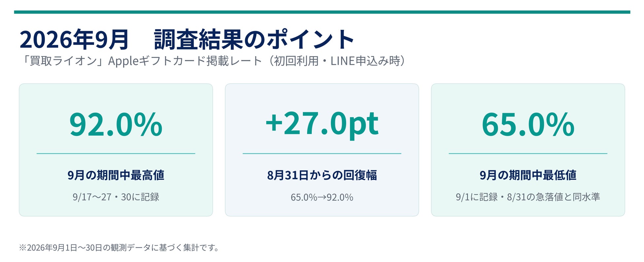The width and height of the screenshot is (644, 262).
Task: Select the +27.0pt figure
Action: pos(322,125)
